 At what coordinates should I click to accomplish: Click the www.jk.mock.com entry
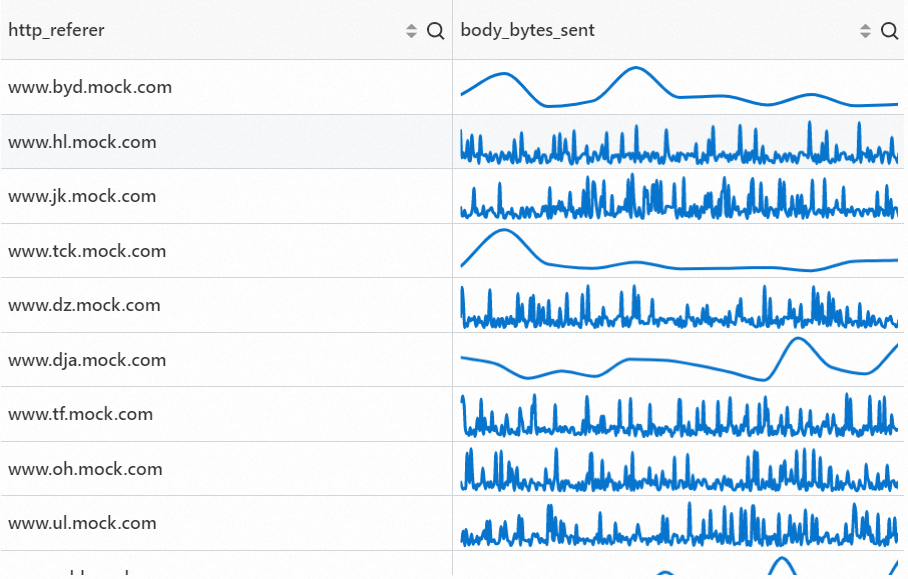(82, 196)
